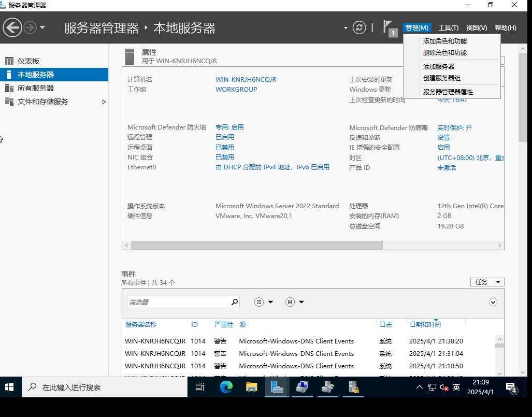532x417 pixels.
Task: Open the 工具(T) menu
Action: pos(448,28)
